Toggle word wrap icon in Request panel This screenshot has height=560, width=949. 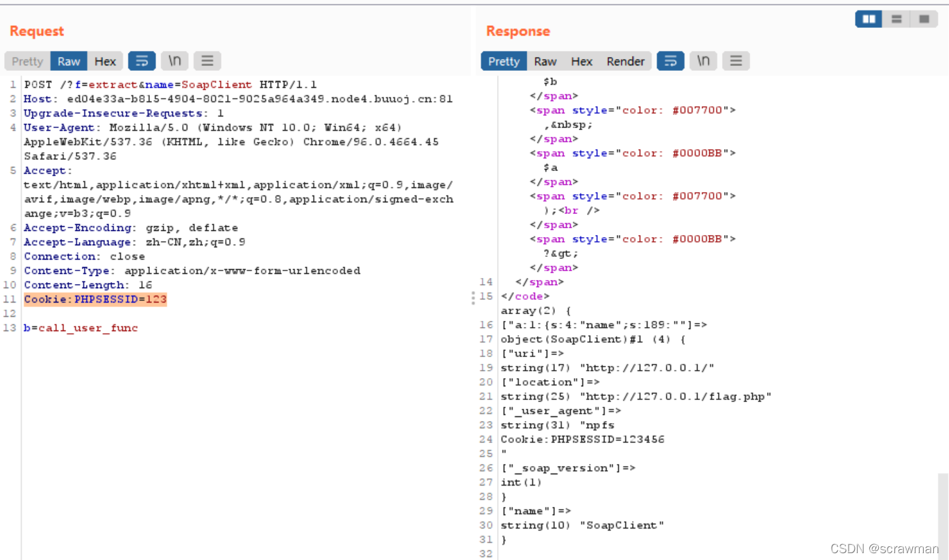point(142,61)
